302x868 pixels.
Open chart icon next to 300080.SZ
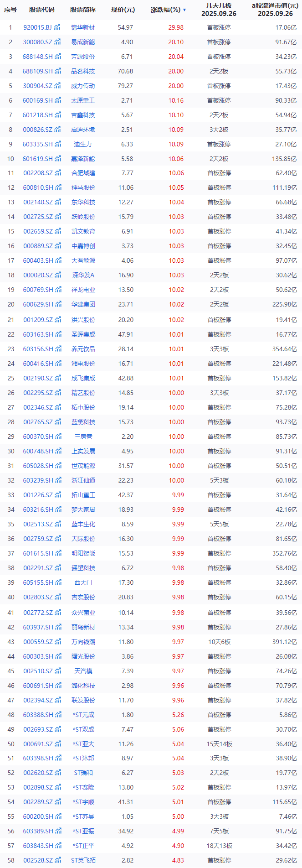[57, 42]
